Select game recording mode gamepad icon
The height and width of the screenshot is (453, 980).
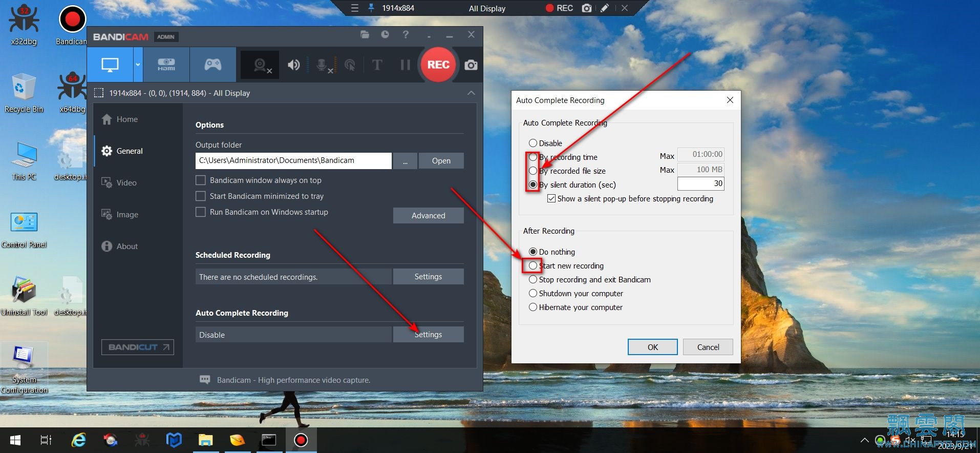[213, 65]
